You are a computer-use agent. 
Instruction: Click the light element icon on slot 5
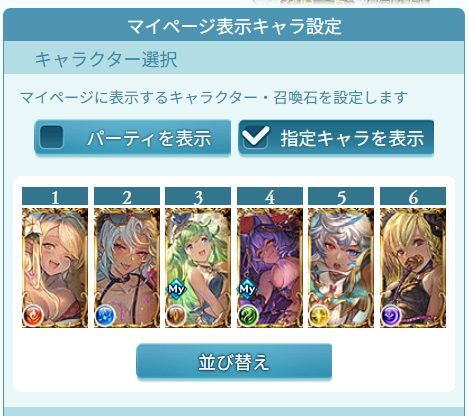coord(319,316)
